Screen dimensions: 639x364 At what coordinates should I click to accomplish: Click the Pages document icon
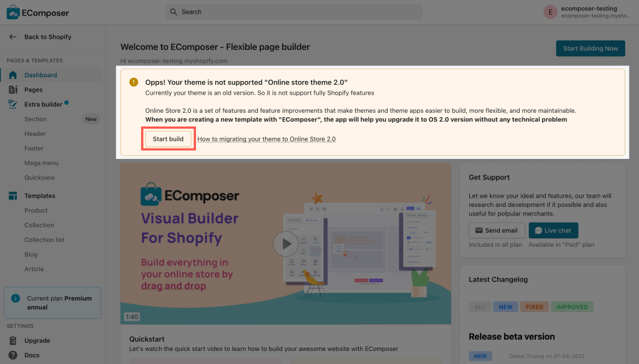click(12, 90)
